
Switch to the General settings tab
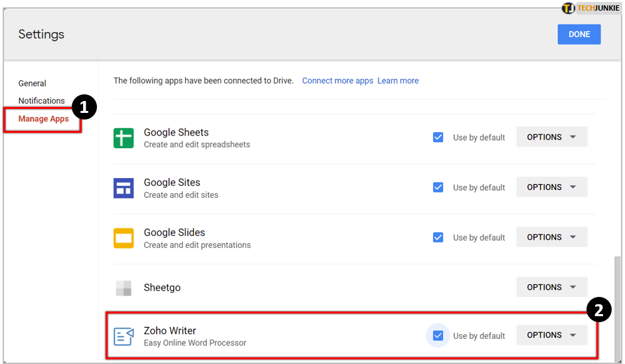(x=33, y=84)
